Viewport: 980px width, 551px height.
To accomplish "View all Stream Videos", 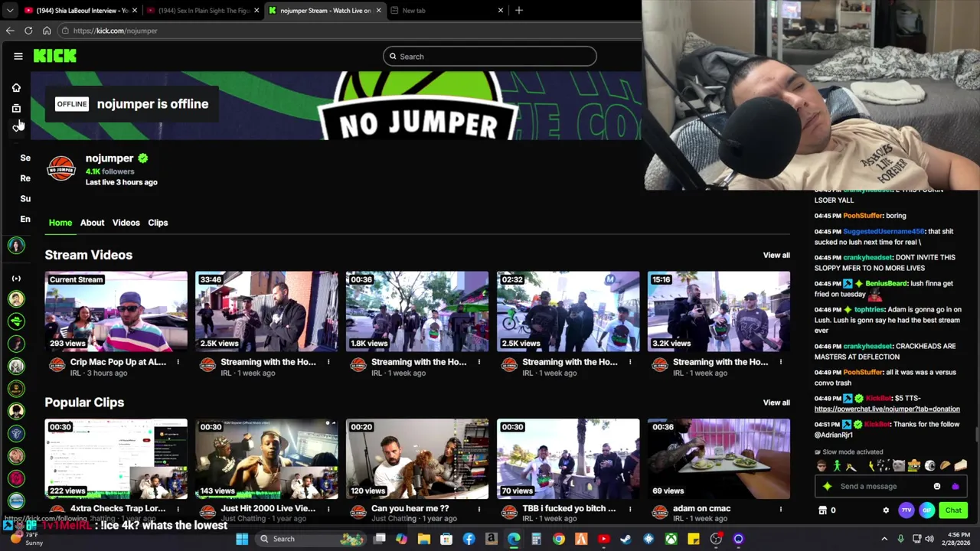I will click(x=776, y=255).
